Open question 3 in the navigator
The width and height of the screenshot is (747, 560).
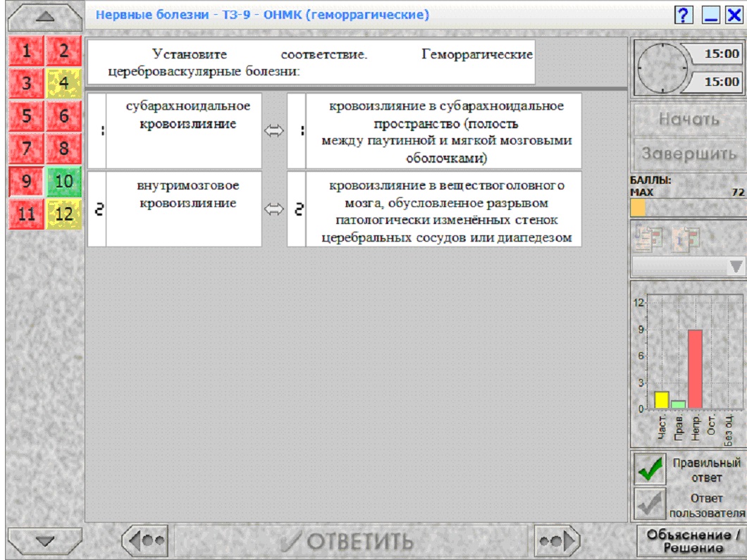[27, 83]
